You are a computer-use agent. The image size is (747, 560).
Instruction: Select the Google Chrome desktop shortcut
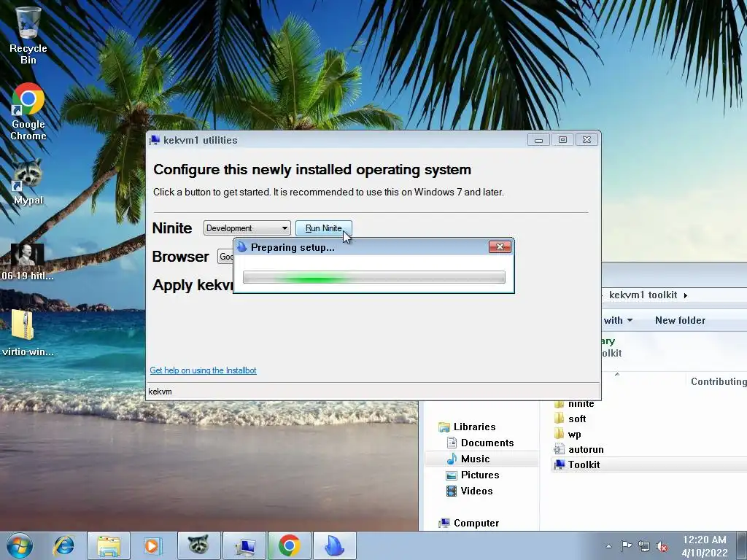[x=28, y=112]
